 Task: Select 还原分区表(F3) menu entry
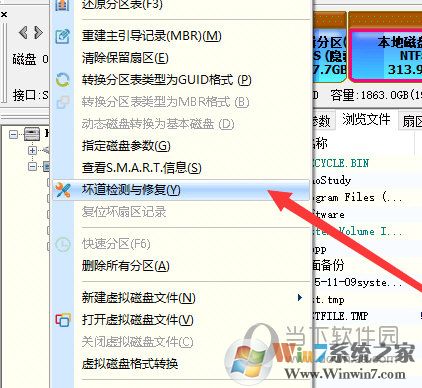click(x=122, y=5)
